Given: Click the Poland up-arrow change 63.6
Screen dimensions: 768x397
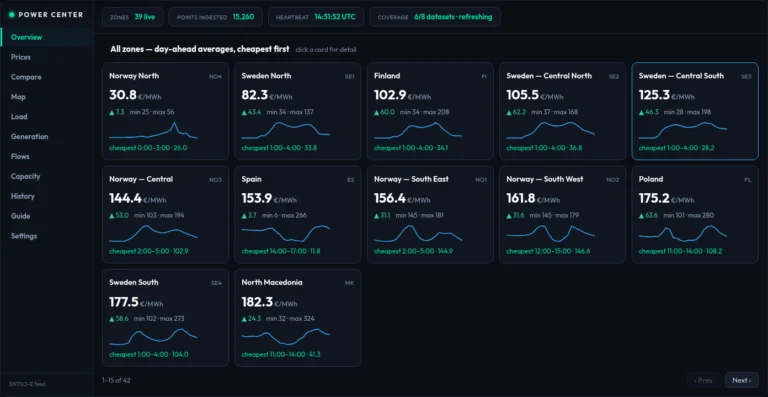Looking at the screenshot, I should coord(648,215).
